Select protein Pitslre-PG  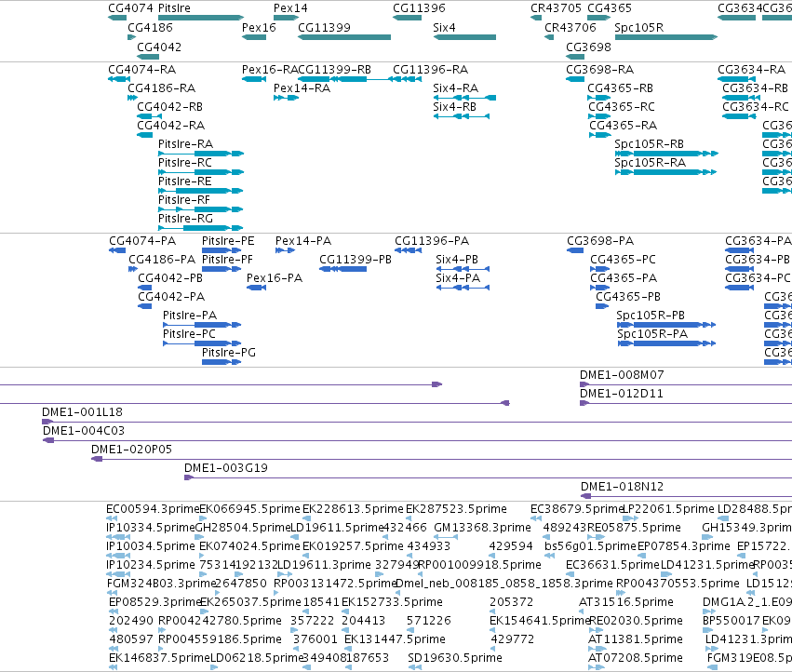coord(228,352)
